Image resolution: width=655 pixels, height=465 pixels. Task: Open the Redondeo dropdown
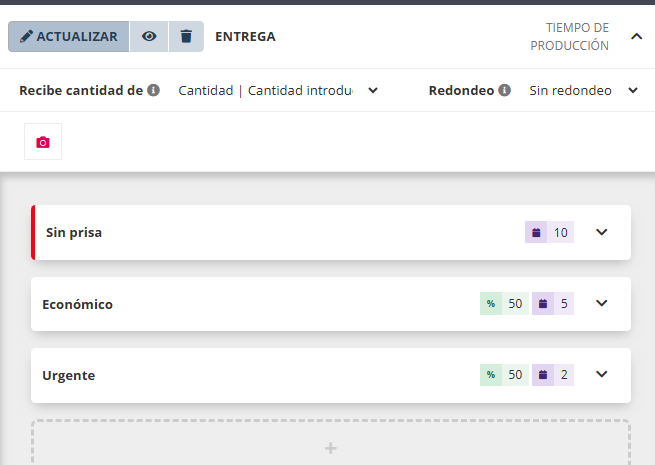(582, 90)
